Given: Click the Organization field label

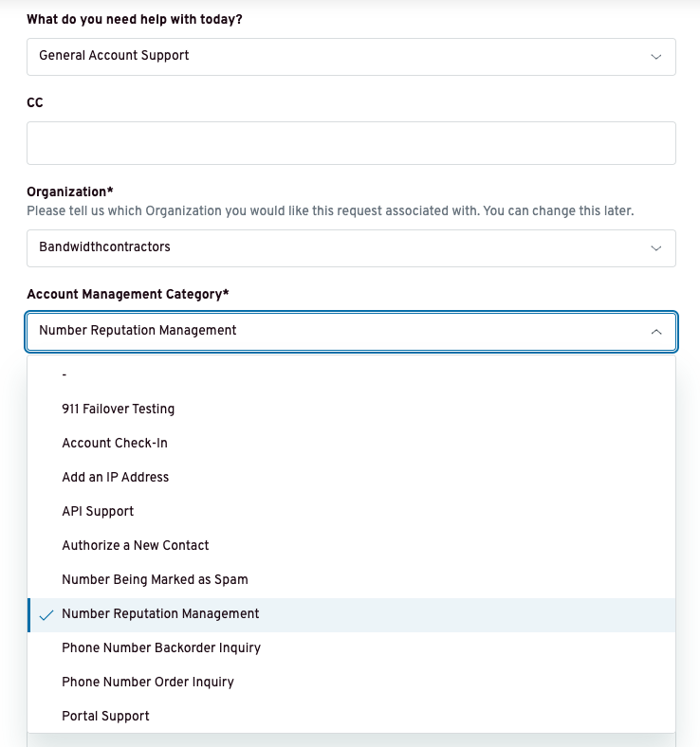Looking at the screenshot, I should 70,192.
